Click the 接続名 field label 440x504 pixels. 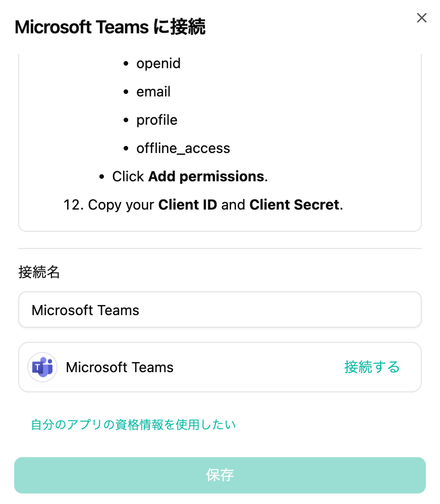tap(39, 273)
